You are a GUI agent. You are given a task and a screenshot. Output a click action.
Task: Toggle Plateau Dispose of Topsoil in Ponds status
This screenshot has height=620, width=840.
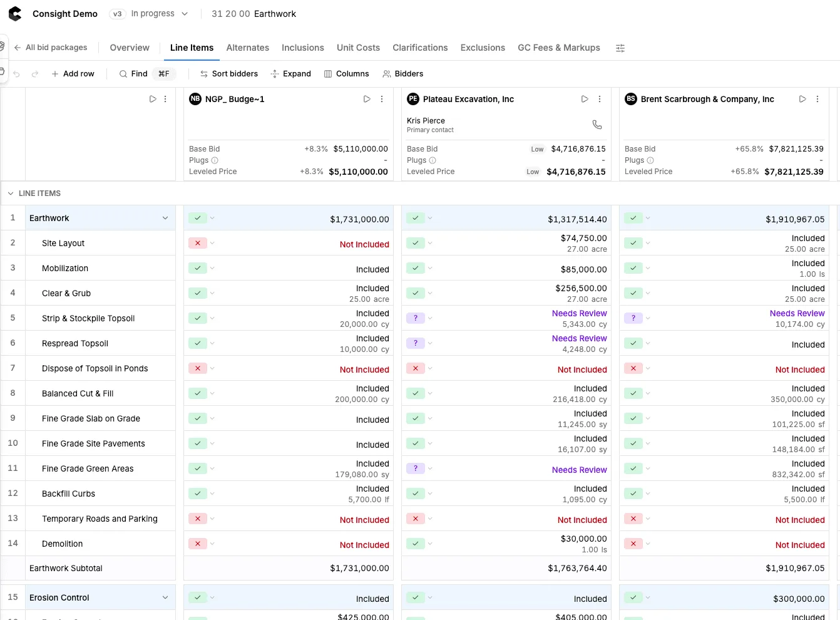416,368
